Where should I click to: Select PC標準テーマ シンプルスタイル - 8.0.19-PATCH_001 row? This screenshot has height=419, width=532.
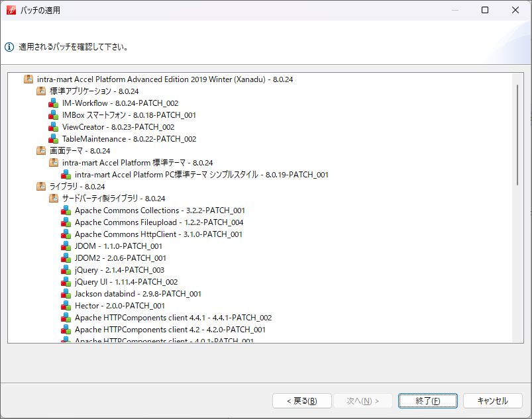click(x=201, y=175)
